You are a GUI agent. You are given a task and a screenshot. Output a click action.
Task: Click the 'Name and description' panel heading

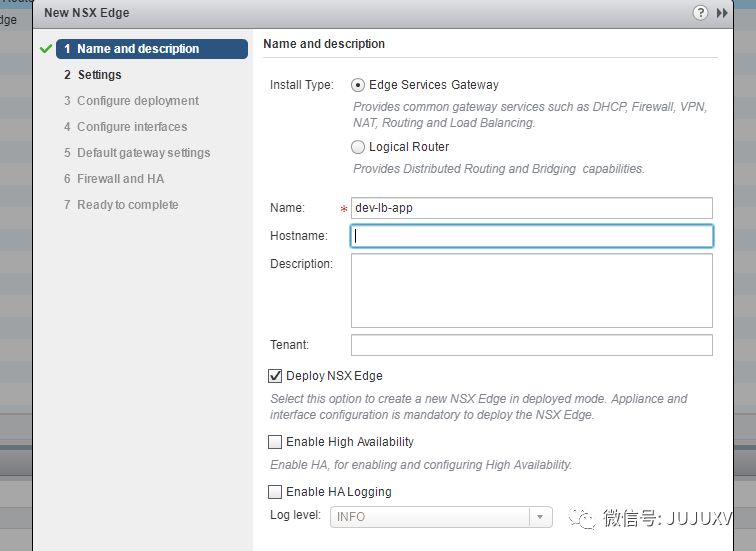[x=324, y=44]
